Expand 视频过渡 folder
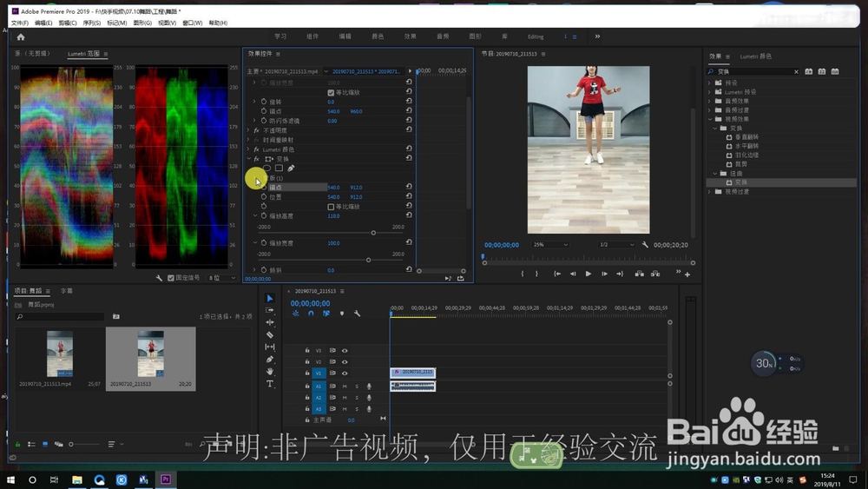Viewport: 868px width, 489px height. (710, 192)
